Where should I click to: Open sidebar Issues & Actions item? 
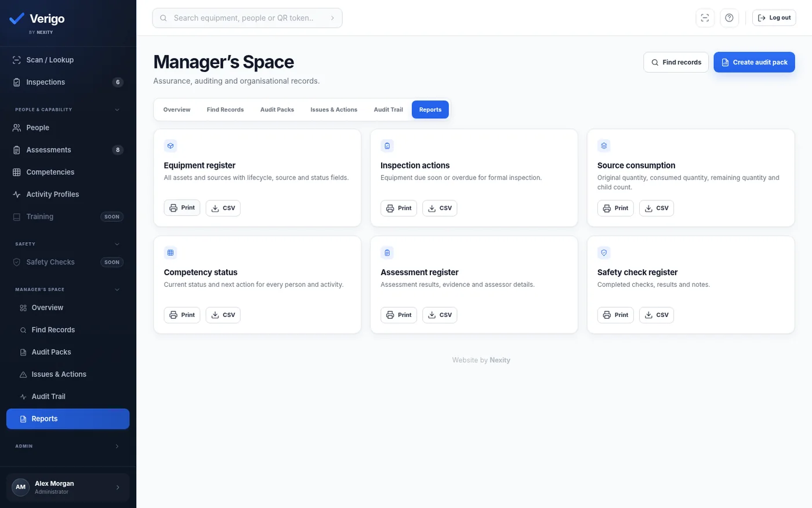[68, 374]
